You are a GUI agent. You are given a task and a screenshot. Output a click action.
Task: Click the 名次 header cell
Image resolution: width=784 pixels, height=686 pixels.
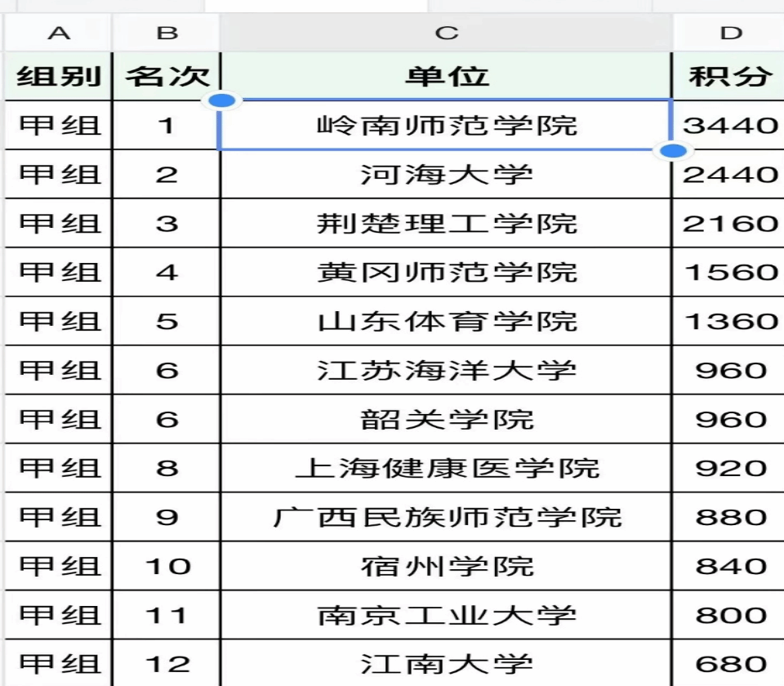(167, 77)
